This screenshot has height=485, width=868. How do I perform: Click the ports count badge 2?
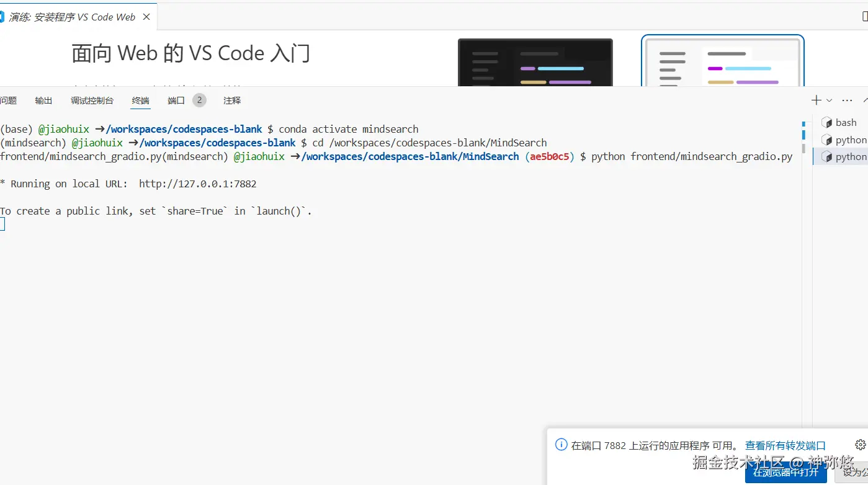199,100
